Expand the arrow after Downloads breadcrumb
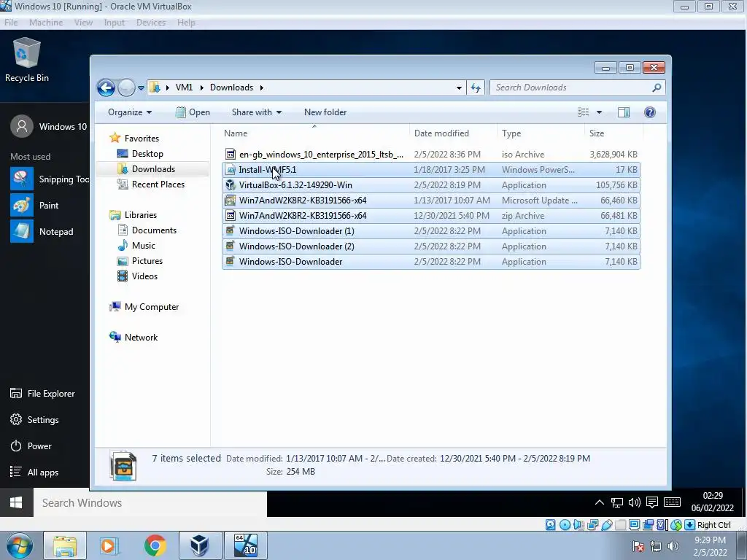Image resolution: width=747 pixels, height=560 pixels. [262, 87]
